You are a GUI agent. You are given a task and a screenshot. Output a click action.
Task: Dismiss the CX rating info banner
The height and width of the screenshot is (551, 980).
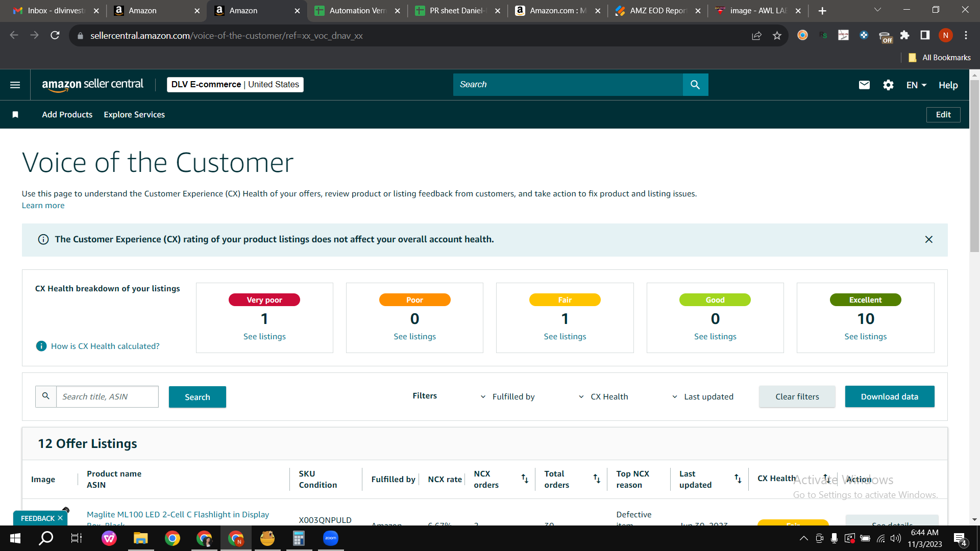[x=929, y=240]
